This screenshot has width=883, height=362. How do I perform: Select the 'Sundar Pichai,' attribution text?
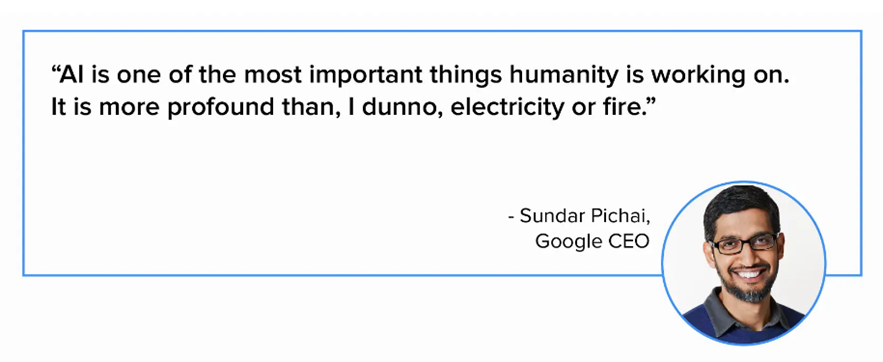tap(582, 216)
